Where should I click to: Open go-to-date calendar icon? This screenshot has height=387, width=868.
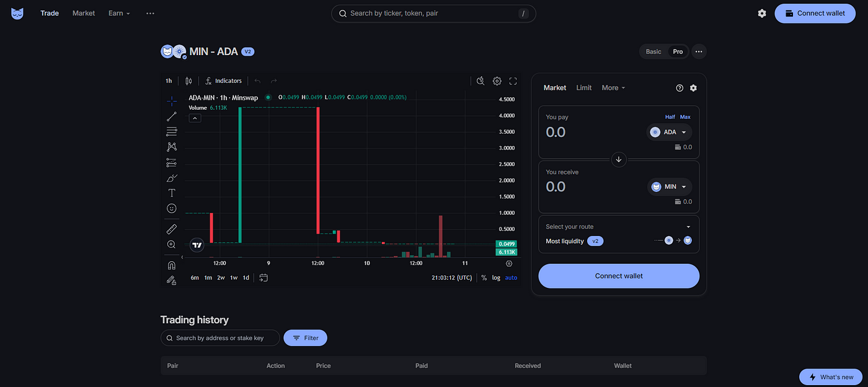click(x=263, y=277)
